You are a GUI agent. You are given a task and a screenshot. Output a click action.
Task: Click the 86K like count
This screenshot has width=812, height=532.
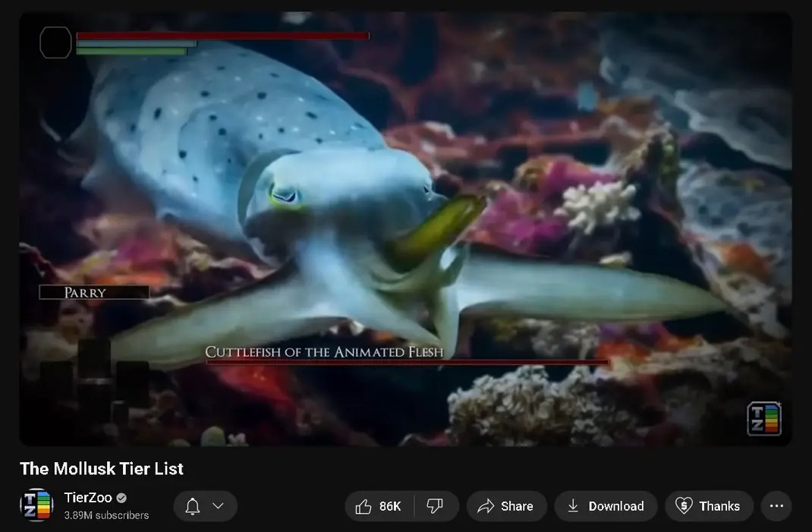pyautogui.click(x=390, y=506)
